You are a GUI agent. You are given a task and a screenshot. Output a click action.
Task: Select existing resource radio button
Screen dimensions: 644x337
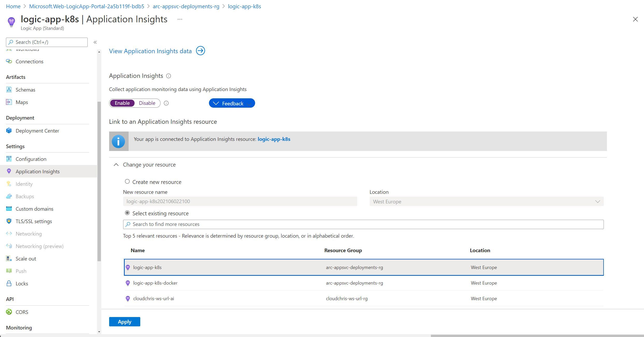click(127, 213)
